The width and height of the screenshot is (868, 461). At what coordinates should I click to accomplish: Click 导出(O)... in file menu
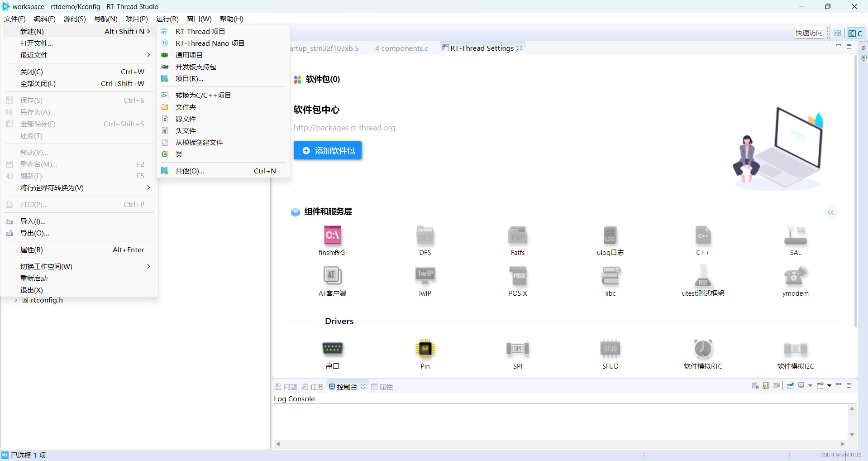click(80, 233)
